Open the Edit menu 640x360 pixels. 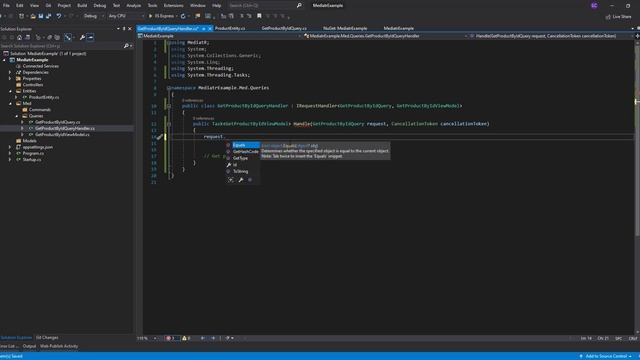pyautogui.click(x=20, y=6)
